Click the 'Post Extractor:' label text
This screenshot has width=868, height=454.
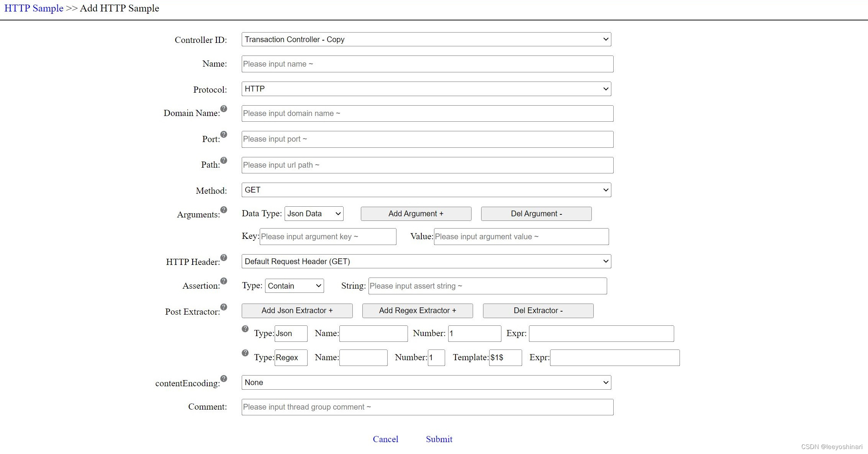[x=193, y=312]
